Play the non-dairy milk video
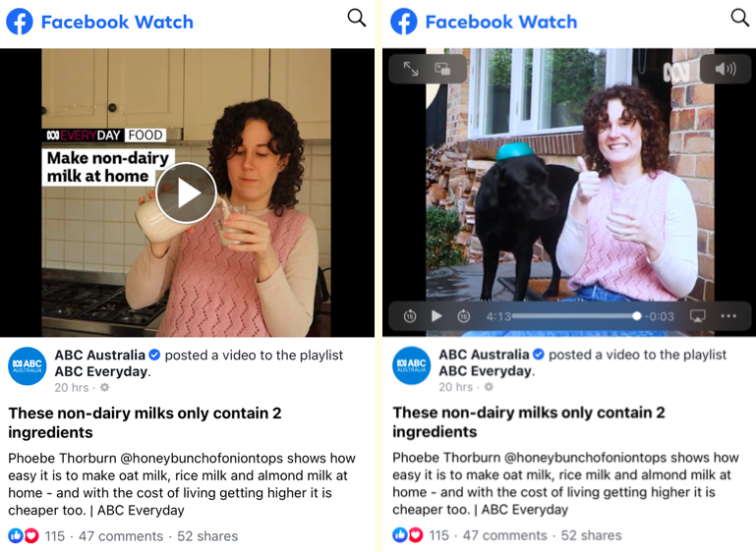This screenshot has height=552, width=756. pyautogui.click(x=186, y=193)
